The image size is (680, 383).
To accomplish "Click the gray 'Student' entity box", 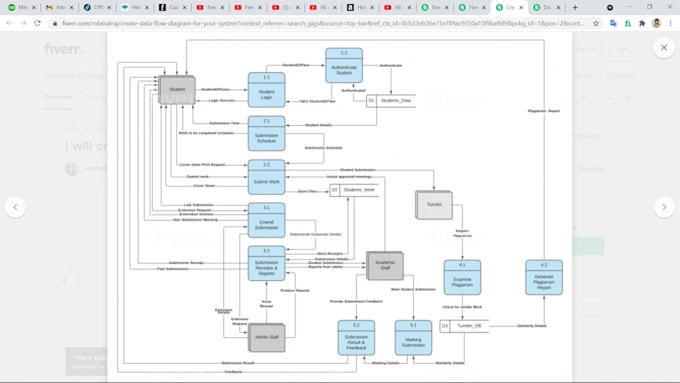I will [x=177, y=89].
